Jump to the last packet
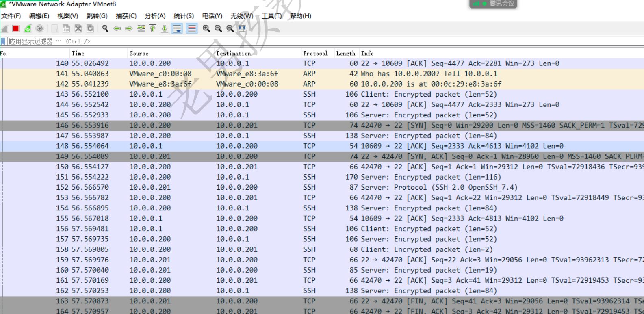644x314 pixels. click(x=165, y=28)
